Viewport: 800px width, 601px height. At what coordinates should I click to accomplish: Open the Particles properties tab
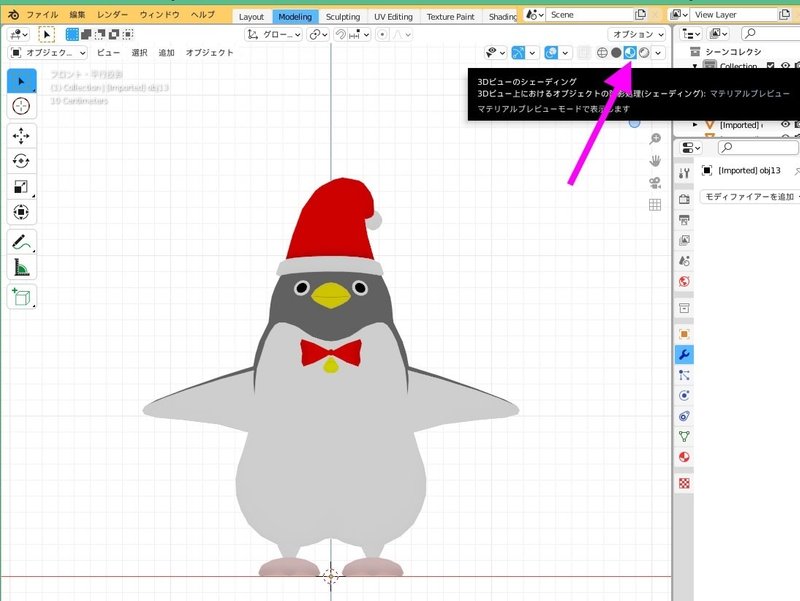coord(684,375)
